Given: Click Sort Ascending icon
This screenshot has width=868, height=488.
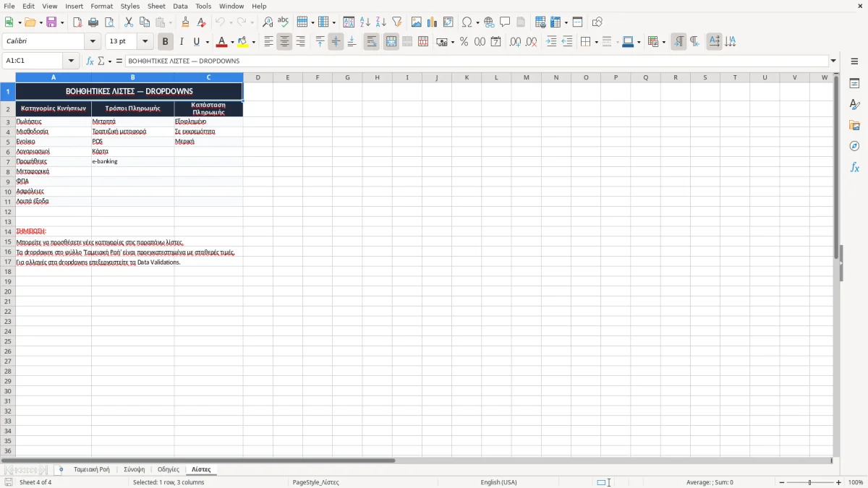Looking at the screenshot, I should (365, 22).
